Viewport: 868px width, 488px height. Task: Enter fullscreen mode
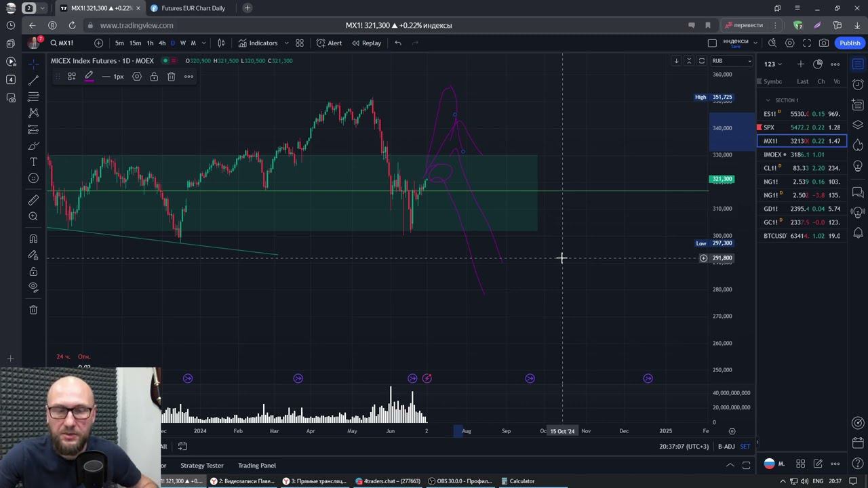(807, 43)
